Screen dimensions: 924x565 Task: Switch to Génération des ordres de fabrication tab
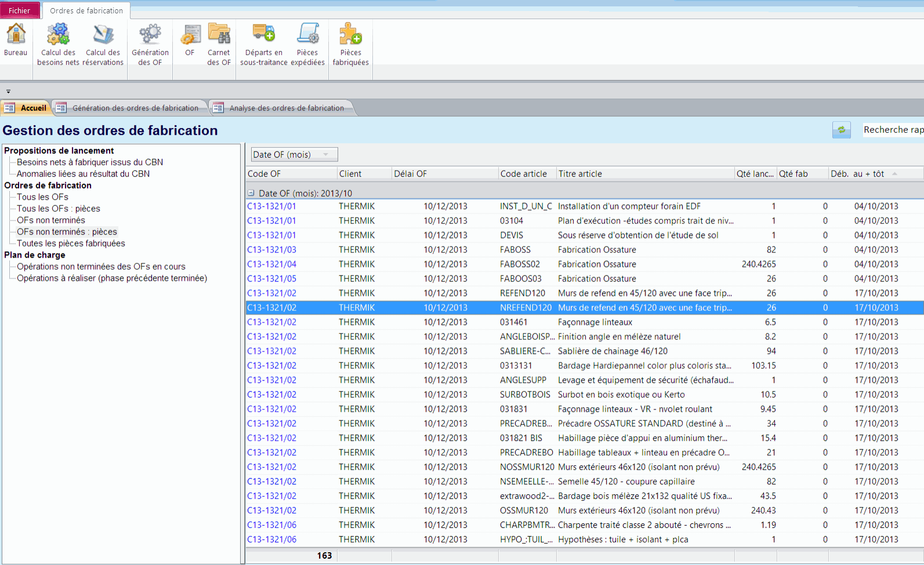point(135,108)
